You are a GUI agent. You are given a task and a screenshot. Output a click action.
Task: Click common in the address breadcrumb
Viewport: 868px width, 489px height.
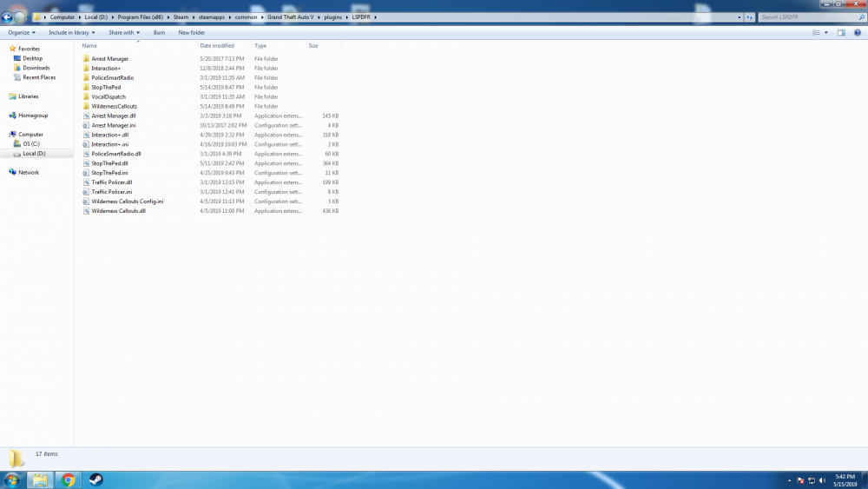(246, 17)
